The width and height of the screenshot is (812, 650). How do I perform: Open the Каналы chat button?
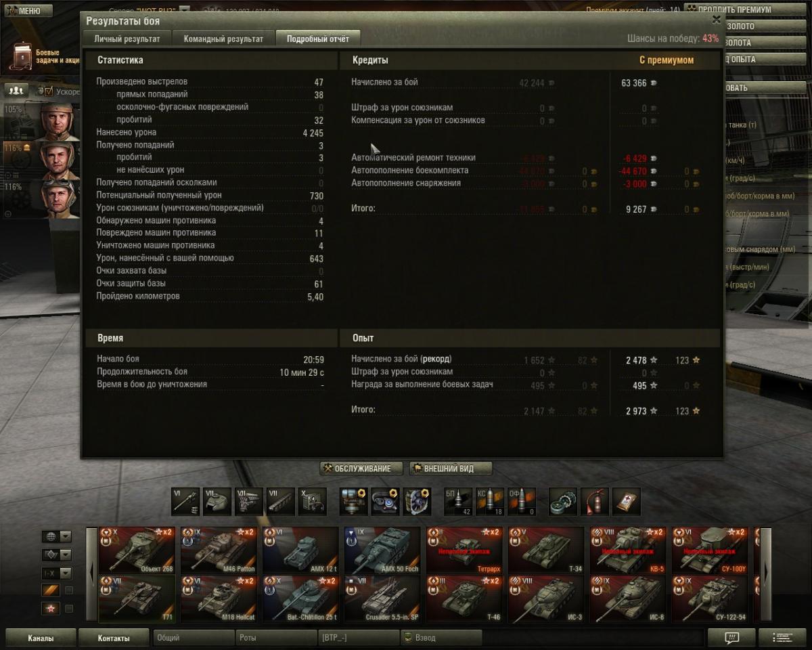click(41, 638)
